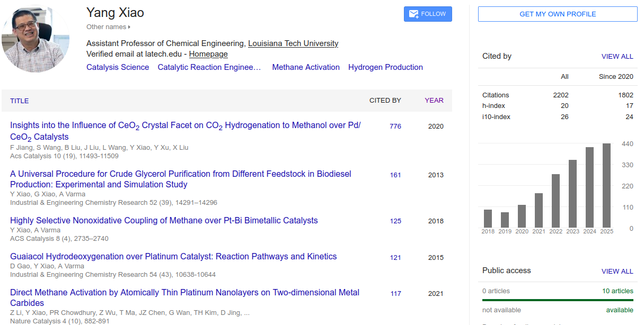Viewport: 644px width, 325px height.
Task: Sort publications by the Year column header
Action: pos(434,101)
